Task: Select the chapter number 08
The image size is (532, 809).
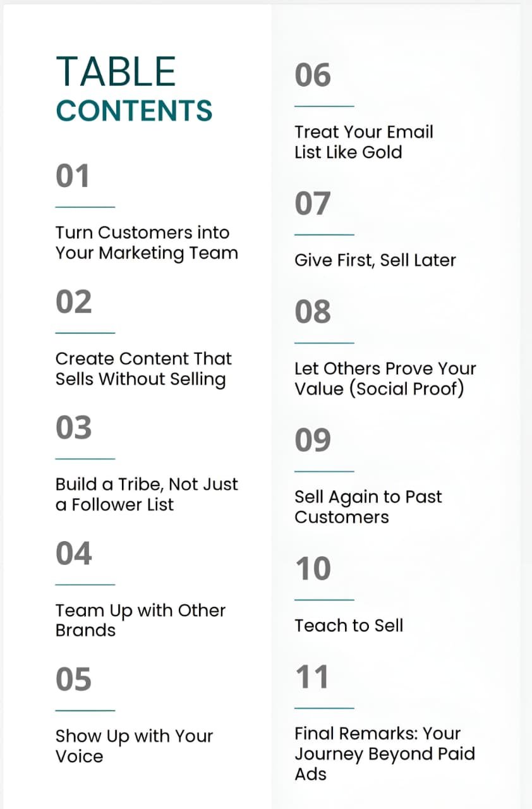Action: tap(313, 312)
